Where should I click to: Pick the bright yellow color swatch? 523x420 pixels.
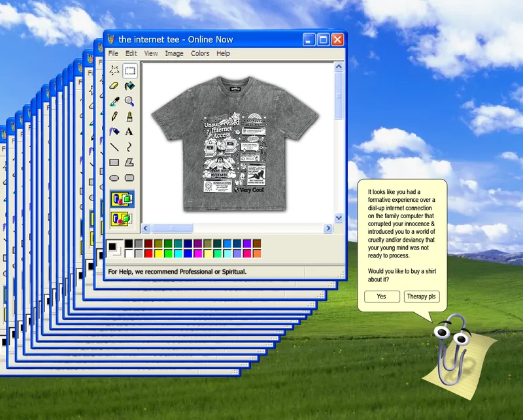click(158, 253)
